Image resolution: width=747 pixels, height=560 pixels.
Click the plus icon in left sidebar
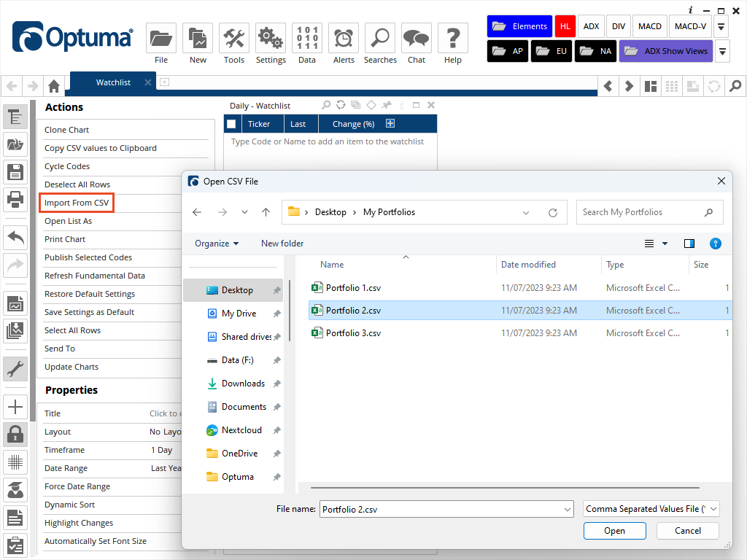point(15,407)
